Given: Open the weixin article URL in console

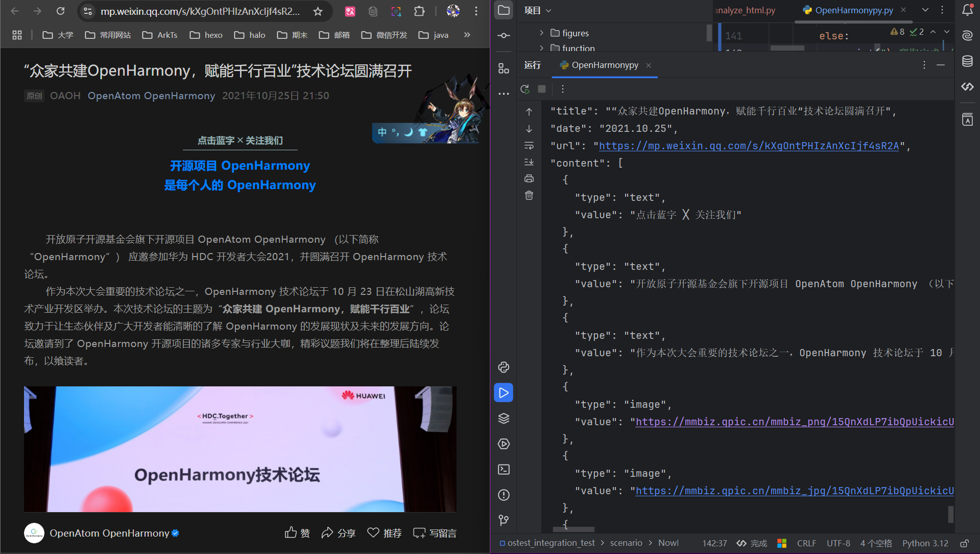Looking at the screenshot, I should tap(748, 146).
